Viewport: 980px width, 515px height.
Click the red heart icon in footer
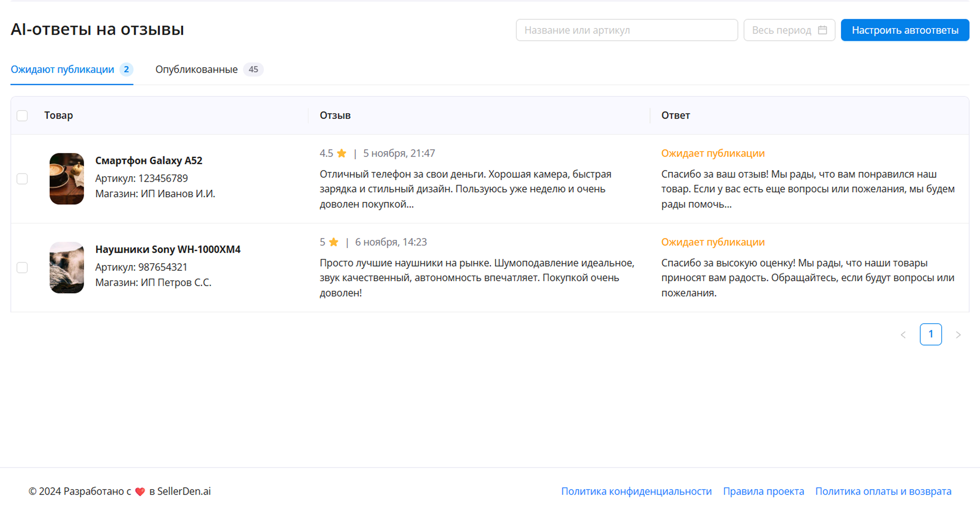(x=140, y=492)
